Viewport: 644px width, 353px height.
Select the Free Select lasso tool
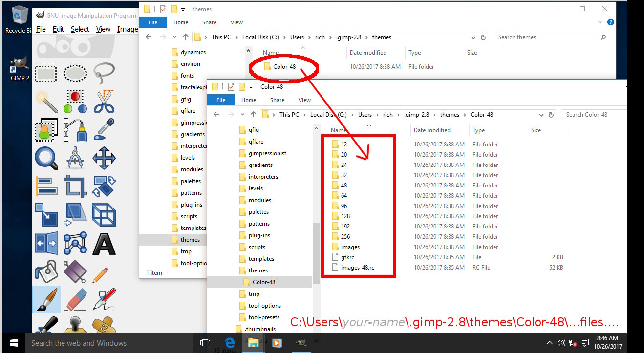[x=104, y=73]
